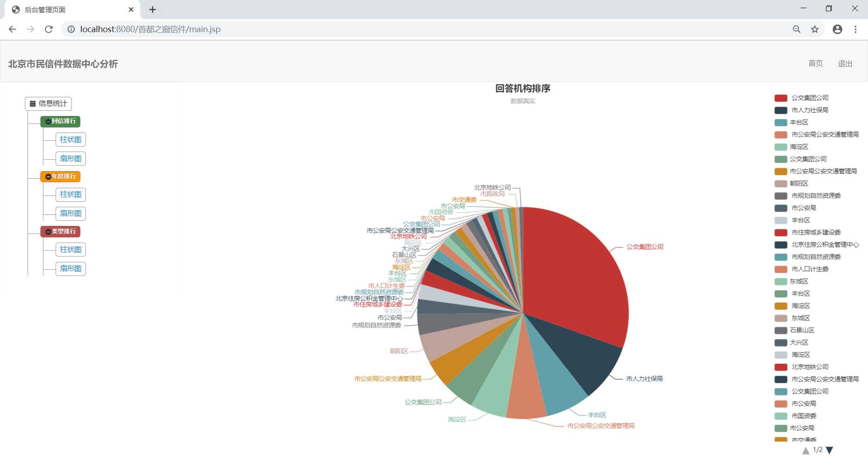Open 柱状图 under 类型排行
868x466 pixels.
pyautogui.click(x=71, y=250)
